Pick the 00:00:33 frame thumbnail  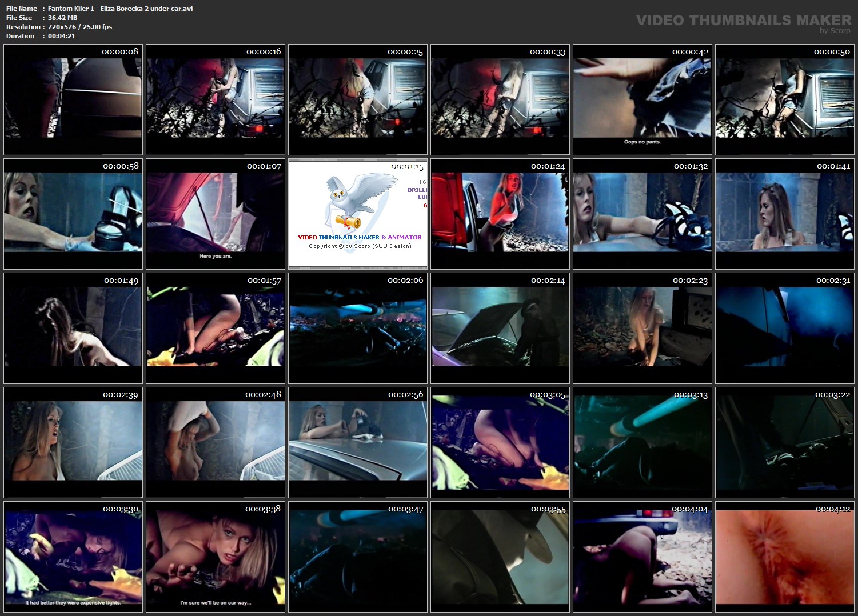[500, 99]
